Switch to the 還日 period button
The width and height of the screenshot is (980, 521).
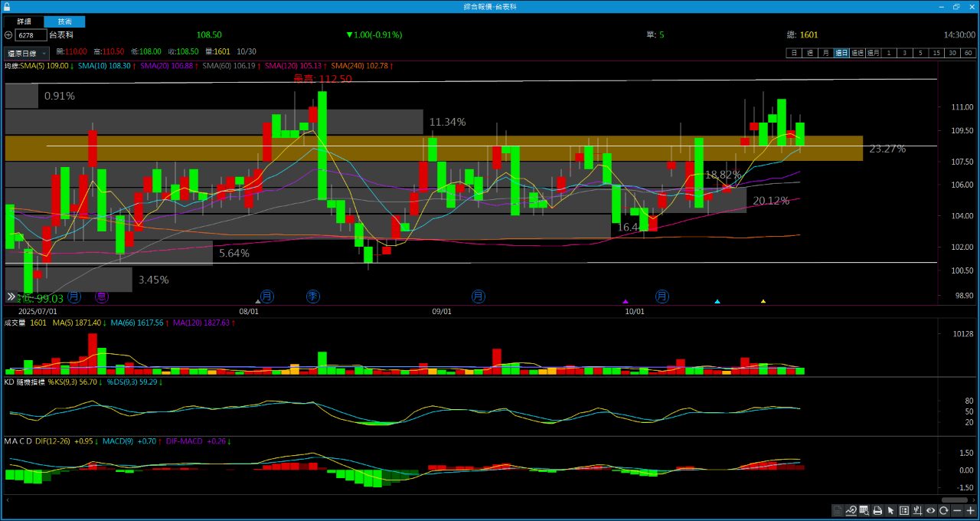(841, 53)
